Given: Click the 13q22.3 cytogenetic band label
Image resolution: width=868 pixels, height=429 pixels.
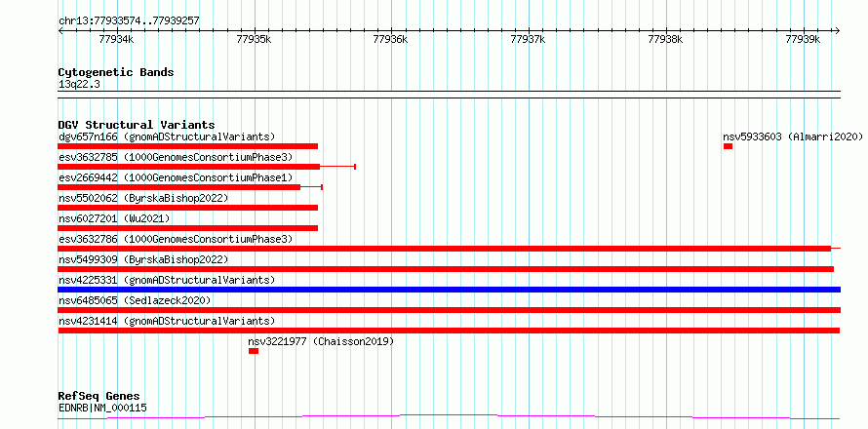Looking at the screenshot, I should pos(79,84).
